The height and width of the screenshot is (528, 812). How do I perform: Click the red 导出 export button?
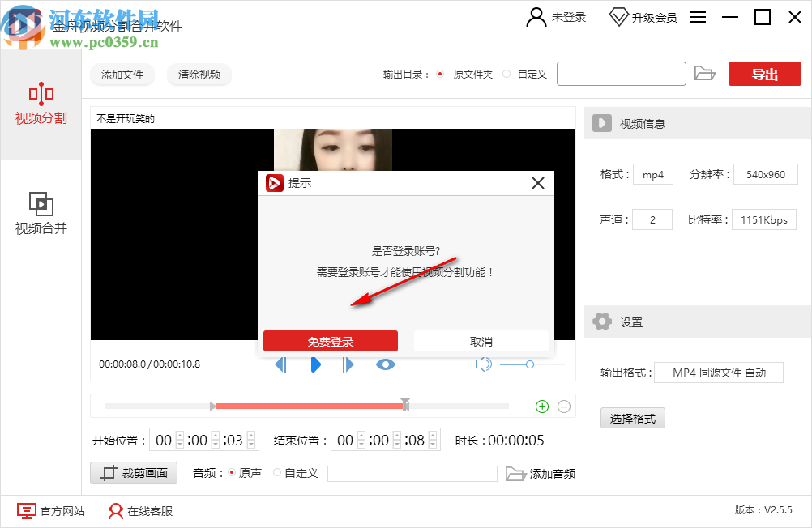(x=763, y=73)
